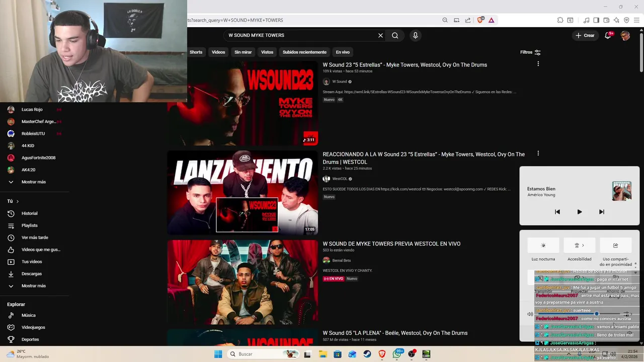This screenshot has height=362, width=644.
Task: Toggle Uso compartido en proximidad
Action: 616,245
